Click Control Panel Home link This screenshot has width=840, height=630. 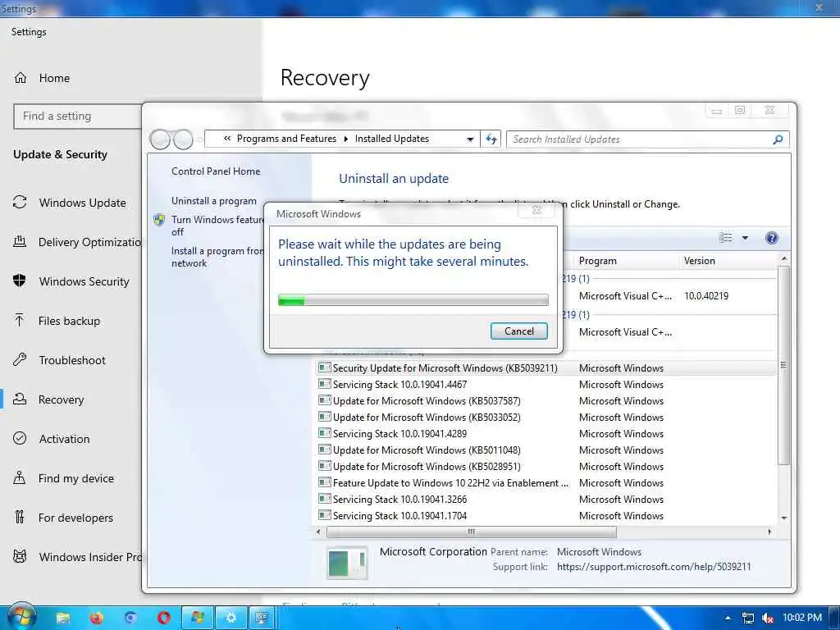216,171
